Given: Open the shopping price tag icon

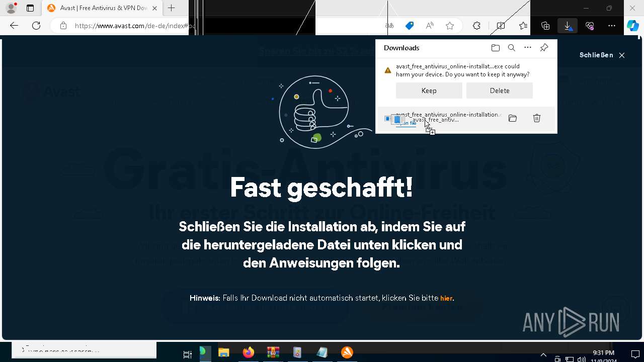Looking at the screenshot, I should click(x=410, y=26).
